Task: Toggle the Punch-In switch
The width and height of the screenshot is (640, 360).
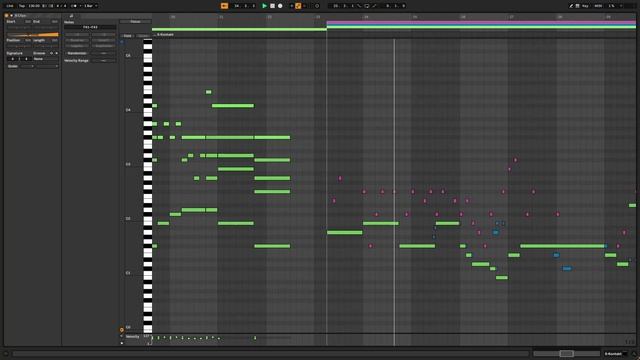Action: 359,6
